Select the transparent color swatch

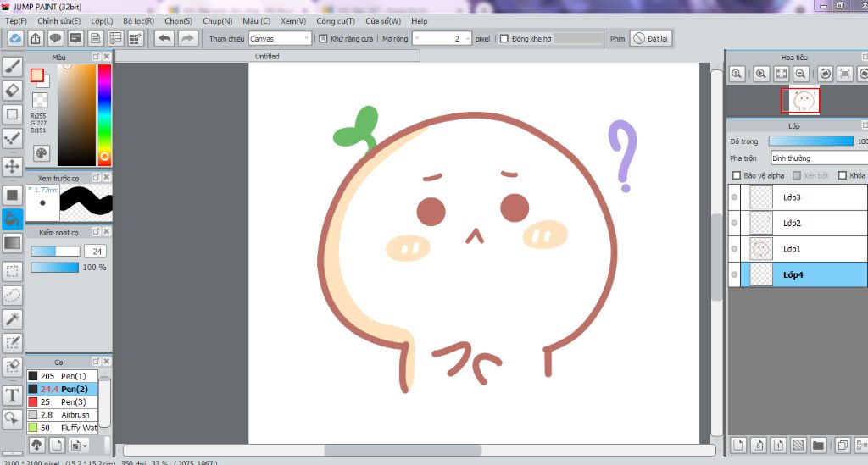pyautogui.click(x=40, y=100)
